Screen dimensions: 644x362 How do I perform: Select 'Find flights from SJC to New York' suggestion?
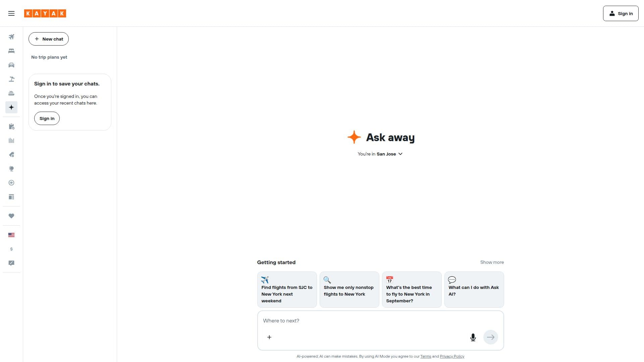(x=287, y=290)
